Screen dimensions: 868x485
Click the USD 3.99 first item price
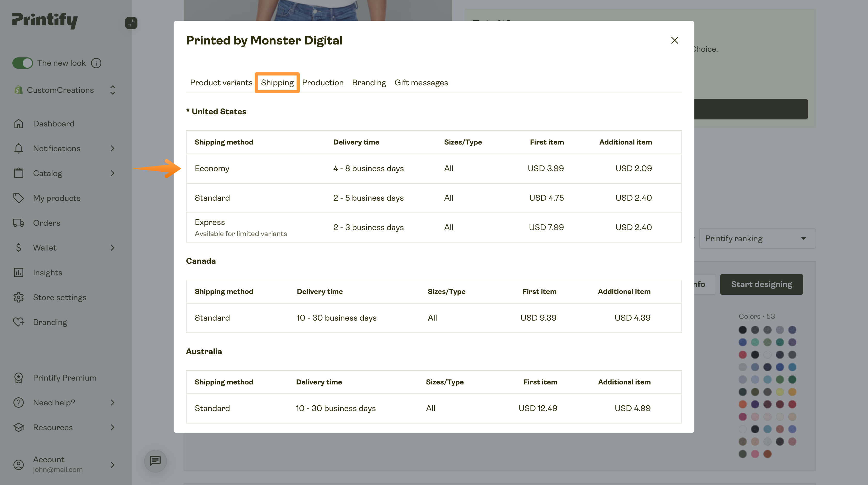[x=546, y=168]
